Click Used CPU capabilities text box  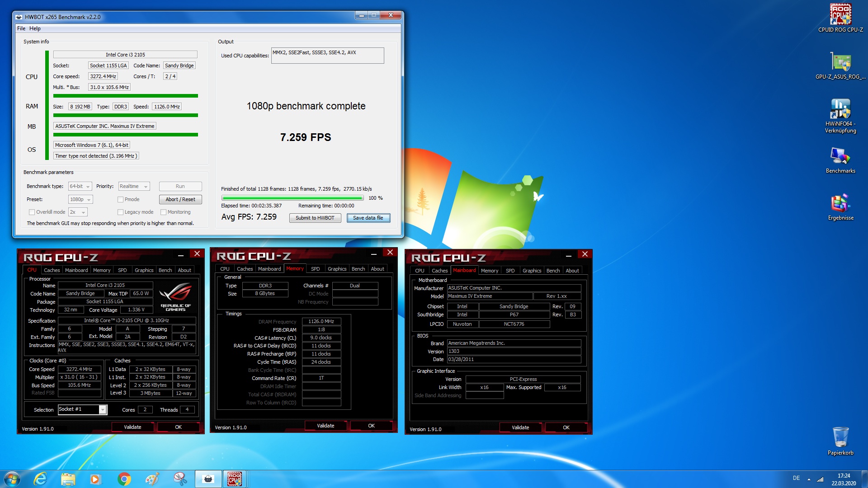tap(327, 56)
